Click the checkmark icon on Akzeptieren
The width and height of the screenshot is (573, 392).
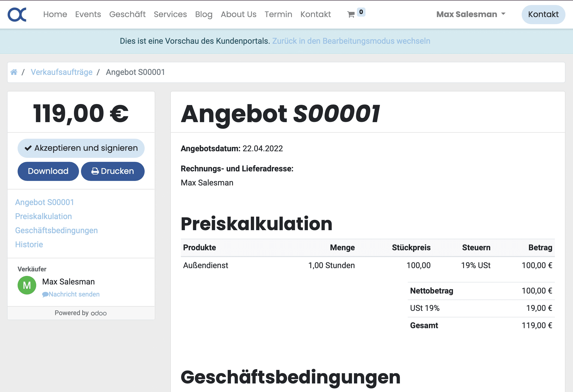[x=29, y=148]
